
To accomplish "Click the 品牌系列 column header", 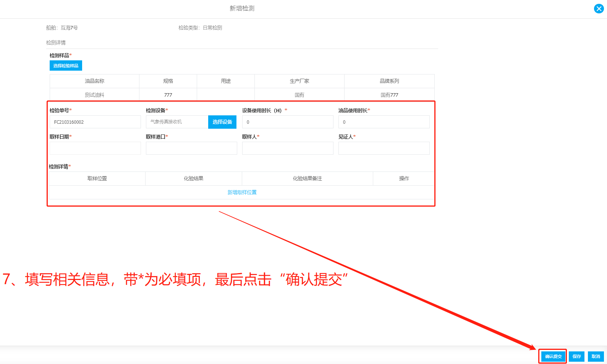I will click(389, 81).
